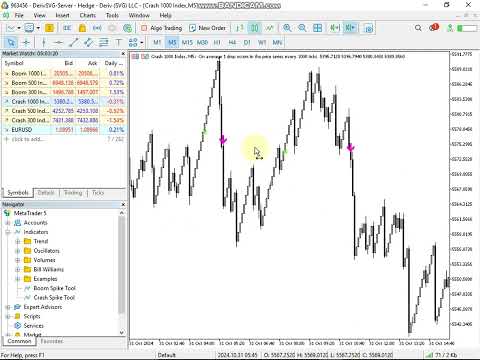Tile chart windows with grid icon
Image resolution: width=480 pixels, height=360 pixels.
pos(317,28)
